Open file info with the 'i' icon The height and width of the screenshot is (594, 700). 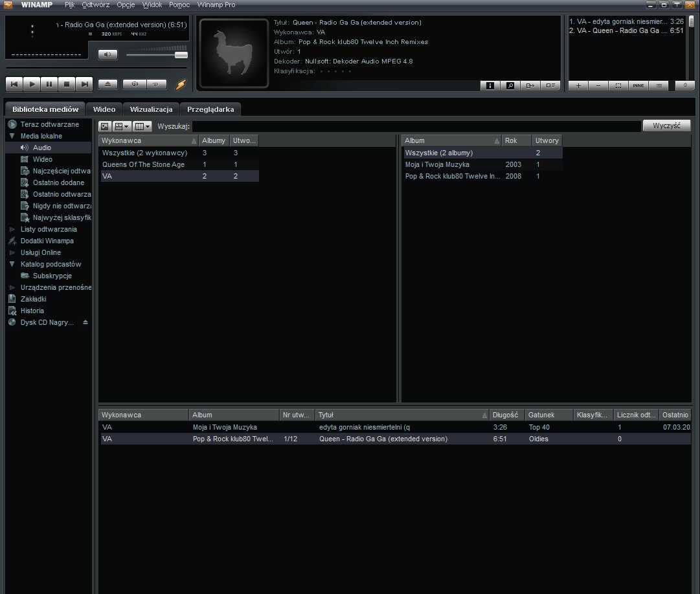[x=490, y=85]
